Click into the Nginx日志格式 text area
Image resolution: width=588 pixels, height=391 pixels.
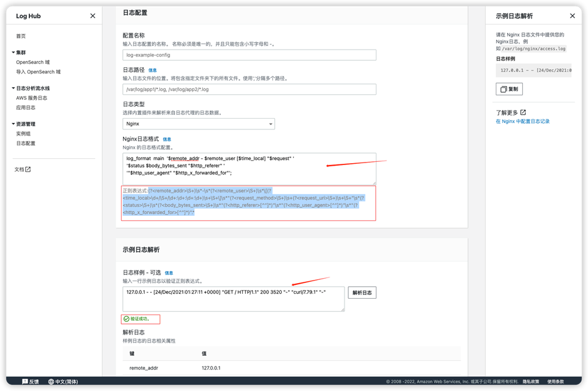[249, 169]
